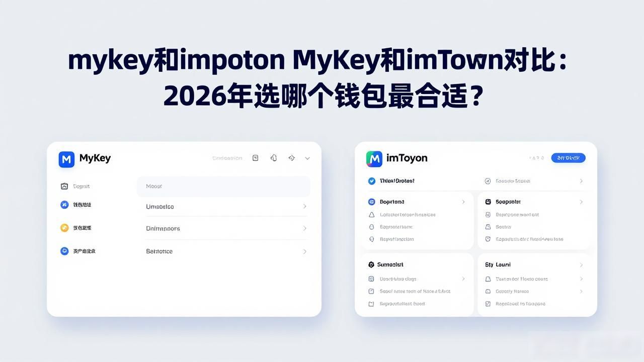This screenshot has height=362, width=644.
Task: Open the "Umsoetco" row in MyKey
Action: tap(226, 207)
